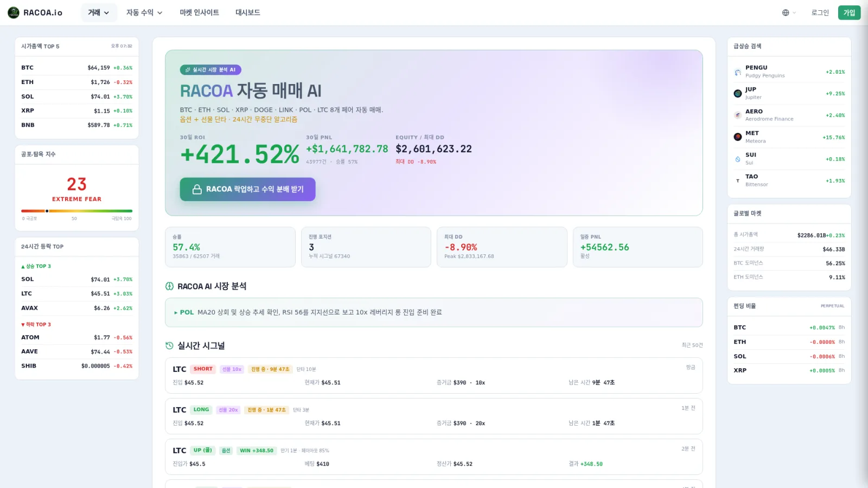Click the XRP funding rate row
The image size is (868, 488).
point(789,370)
